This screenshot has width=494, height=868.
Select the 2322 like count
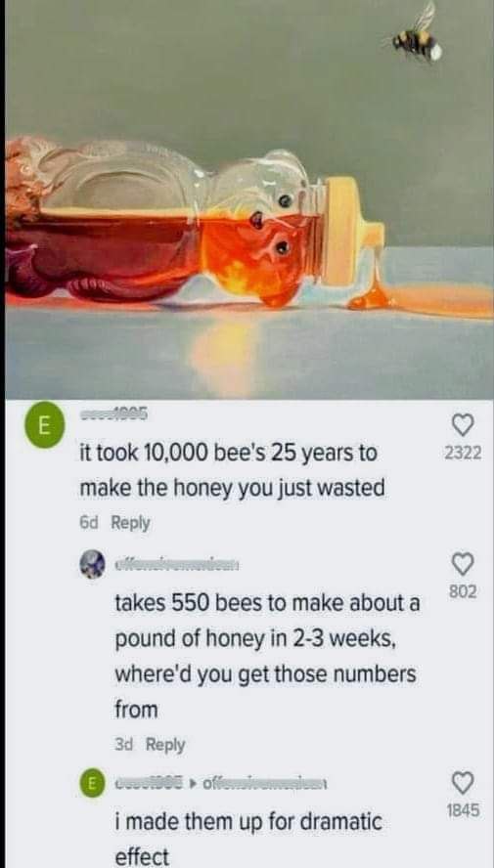[463, 454]
